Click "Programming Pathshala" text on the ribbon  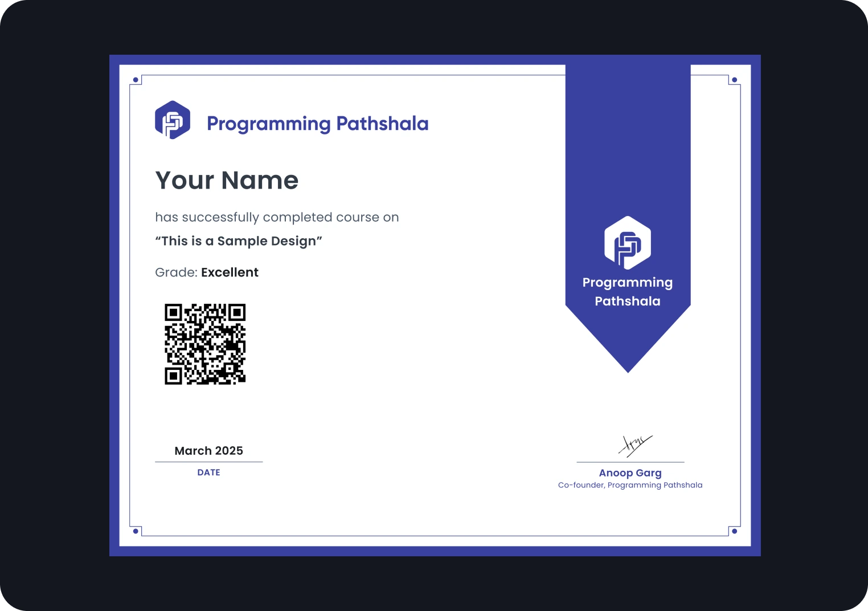tap(628, 292)
